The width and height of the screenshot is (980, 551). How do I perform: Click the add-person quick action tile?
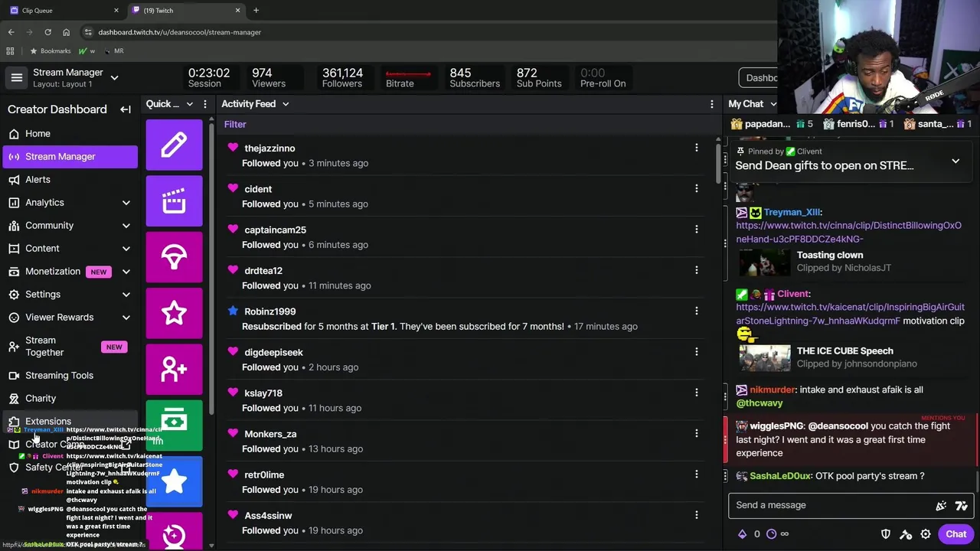coord(174,370)
